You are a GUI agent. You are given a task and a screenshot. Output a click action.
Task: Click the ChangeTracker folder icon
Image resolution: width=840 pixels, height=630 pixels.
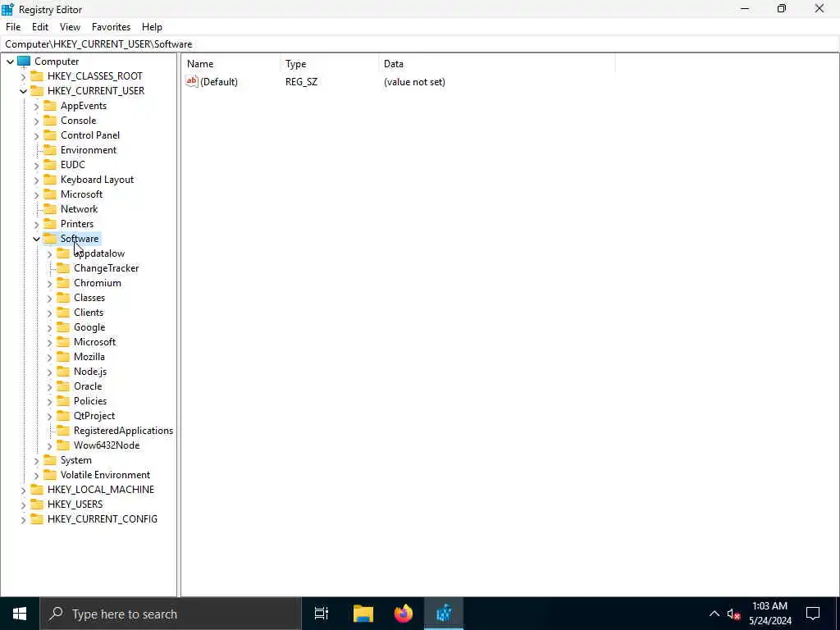[x=63, y=268]
